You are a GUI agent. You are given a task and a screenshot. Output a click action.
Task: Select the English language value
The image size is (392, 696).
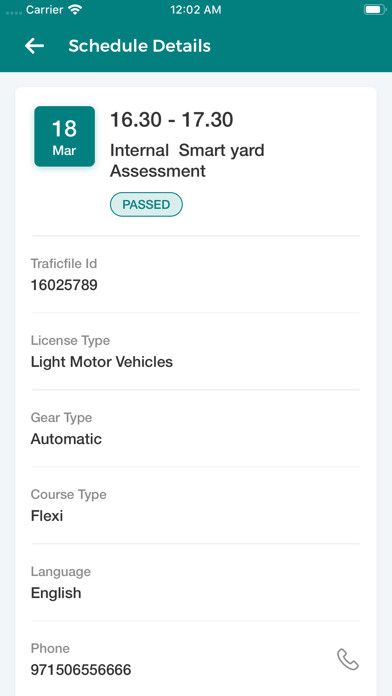[56, 593]
